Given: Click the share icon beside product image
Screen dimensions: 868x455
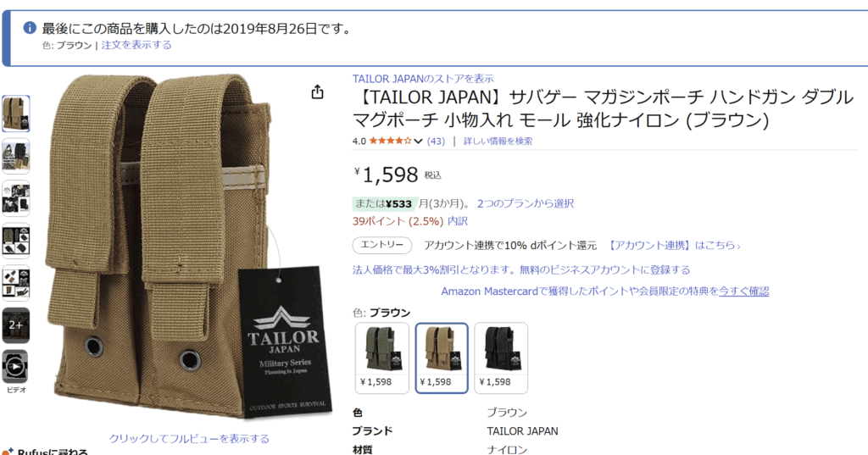Looking at the screenshot, I should point(317,92).
